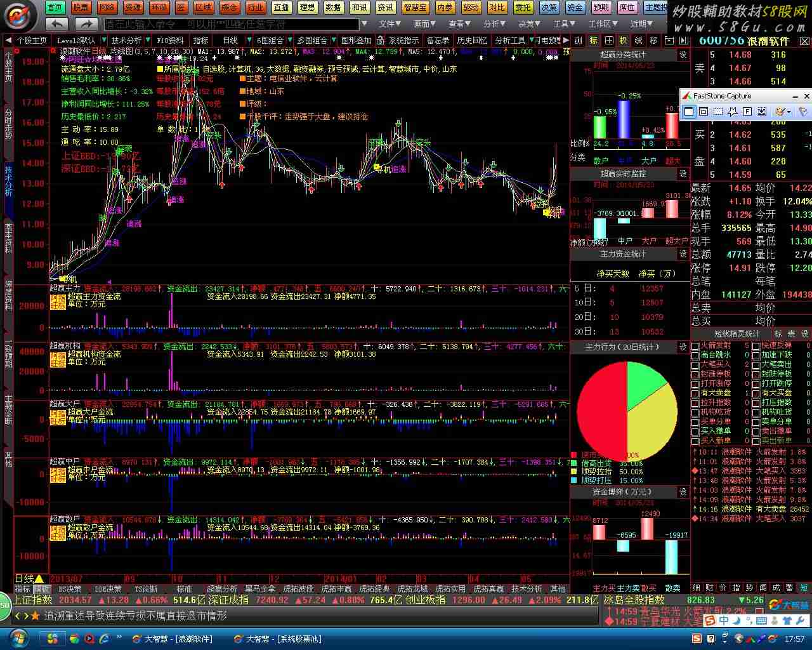
Task: Switch to the 黑马全拿 bottom tab
Action: point(260,589)
